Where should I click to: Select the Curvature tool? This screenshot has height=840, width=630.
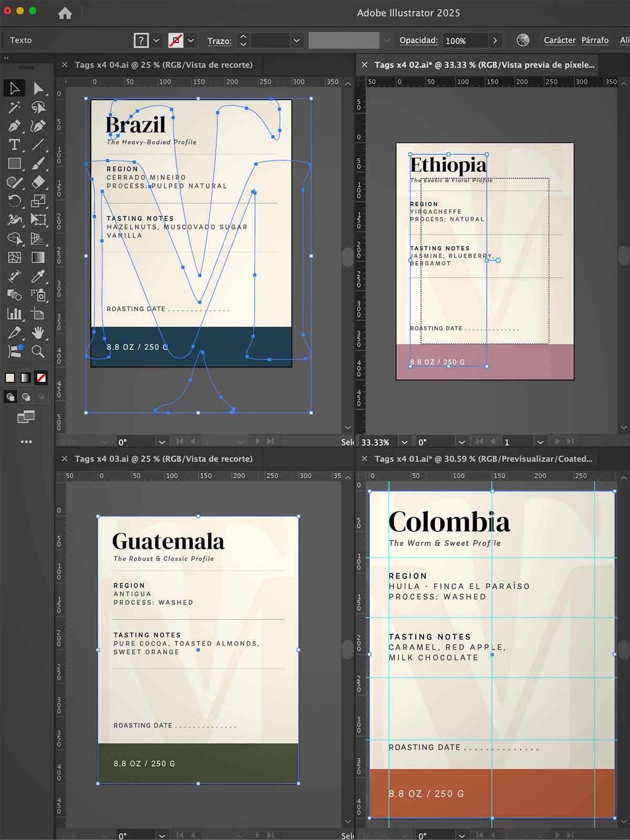click(38, 126)
